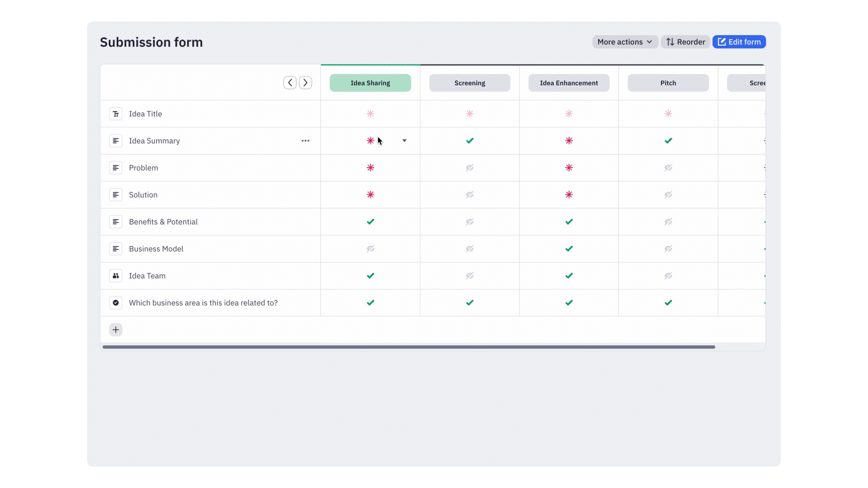Click the right chevron to navigate stages
This screenshot has height=488, width=868.
(x=305, y=82)
